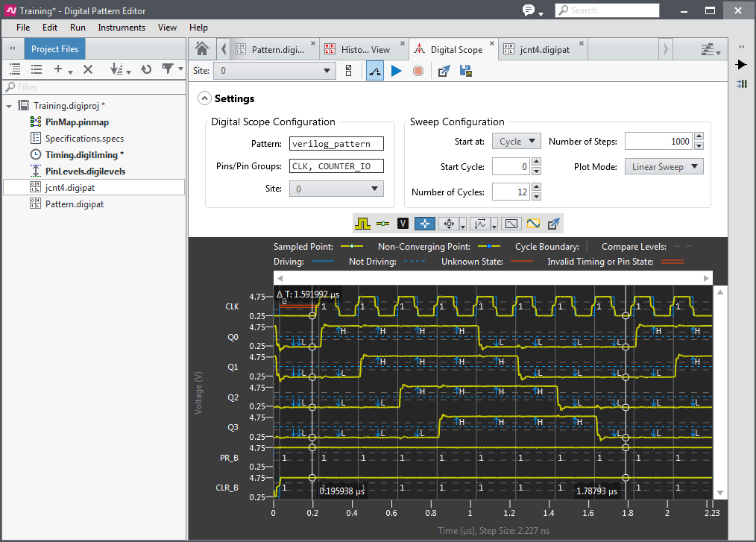Open the dropdown arrow next to the plus icon
Screen dimensions: 756x542
[x=70, y=72]
